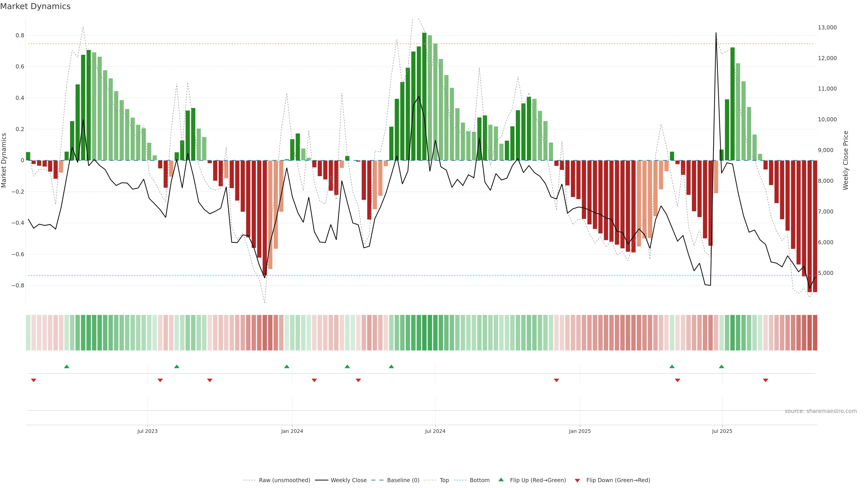Click the red flip-down triangle just after Jul 2023
This screenshot has width=868, height=488.
pos(160,380)
